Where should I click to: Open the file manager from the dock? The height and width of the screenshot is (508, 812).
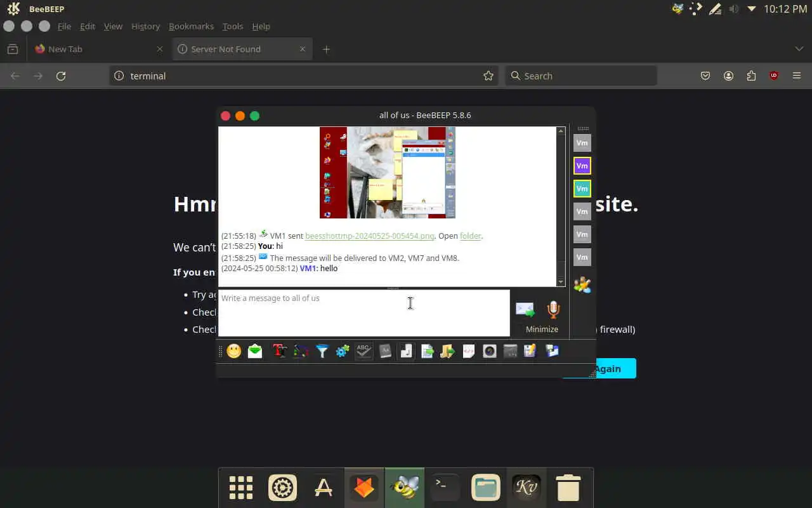coord(486,488)
